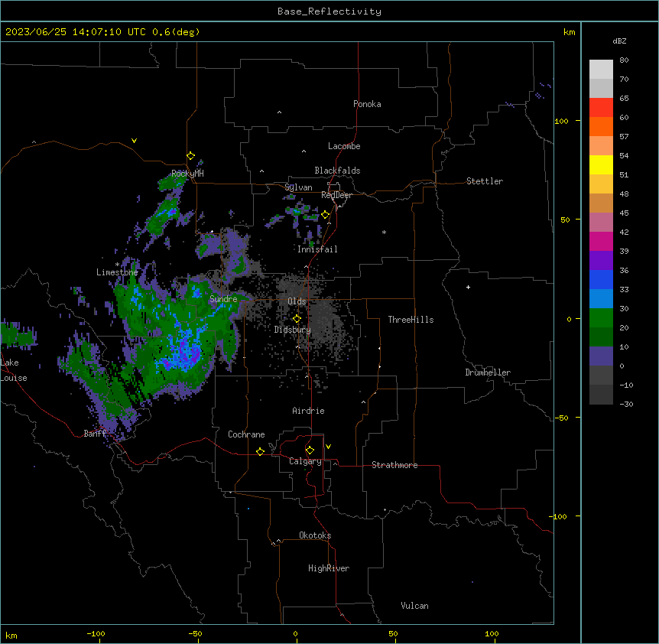This screenshot has height=644, width=659.
Task: Click the Calgary city label
Action: tap(305, 461)
